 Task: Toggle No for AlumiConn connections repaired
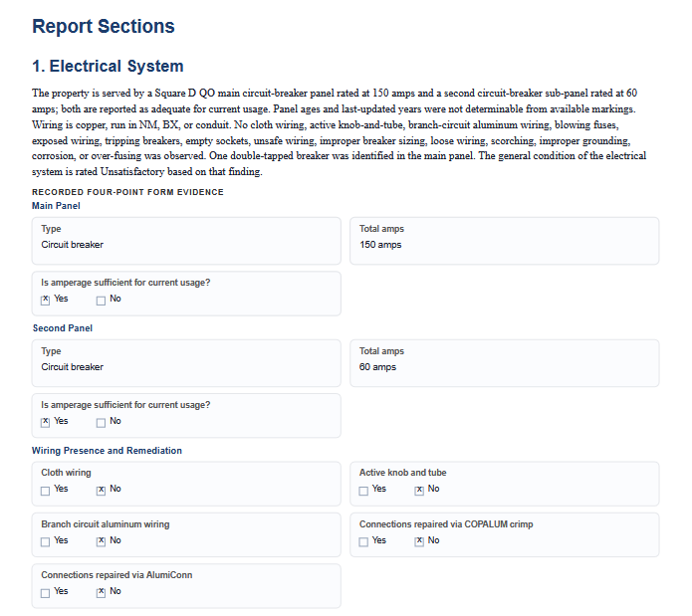(102, 593)
